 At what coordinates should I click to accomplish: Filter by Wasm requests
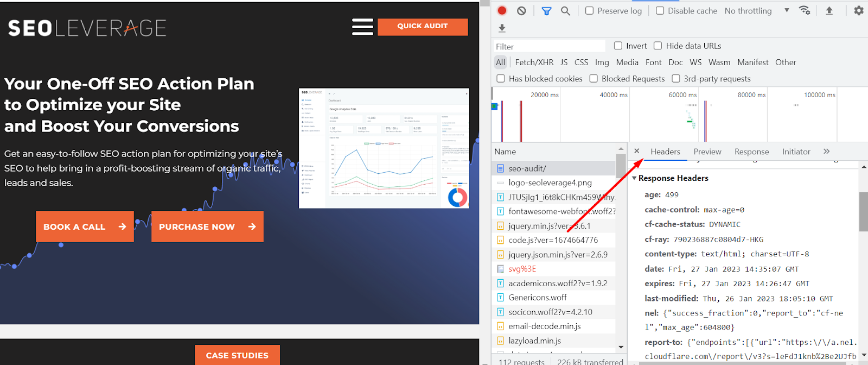point(719,62)
